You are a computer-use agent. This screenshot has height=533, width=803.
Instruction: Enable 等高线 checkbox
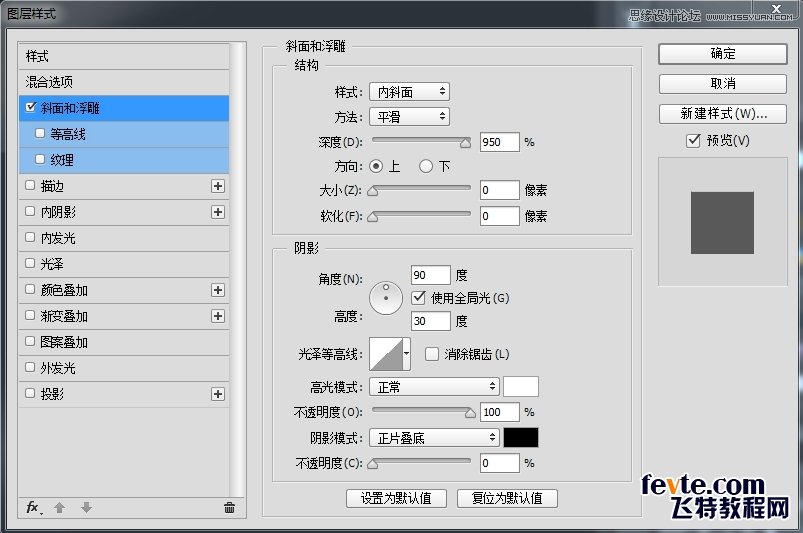point(40,133)
